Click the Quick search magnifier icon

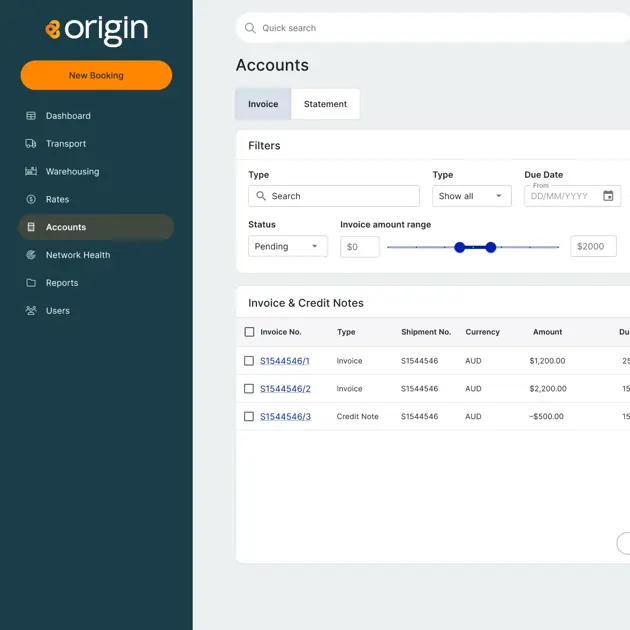click(x=250, y=28)
